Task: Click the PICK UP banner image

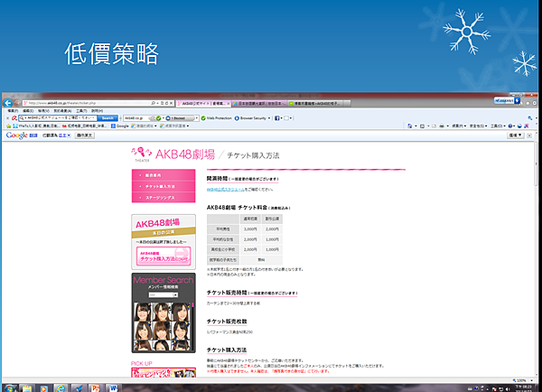Action: (x=164, y=373)
